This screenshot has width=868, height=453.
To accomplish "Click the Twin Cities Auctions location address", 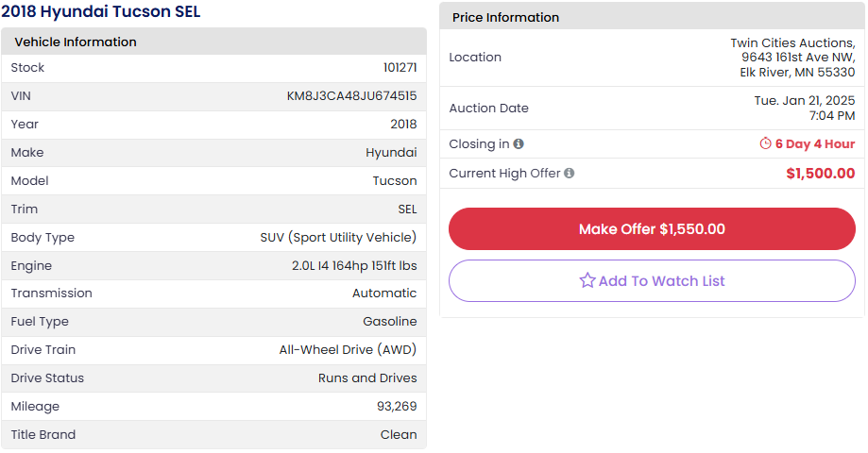I will [x=792, y=58].
